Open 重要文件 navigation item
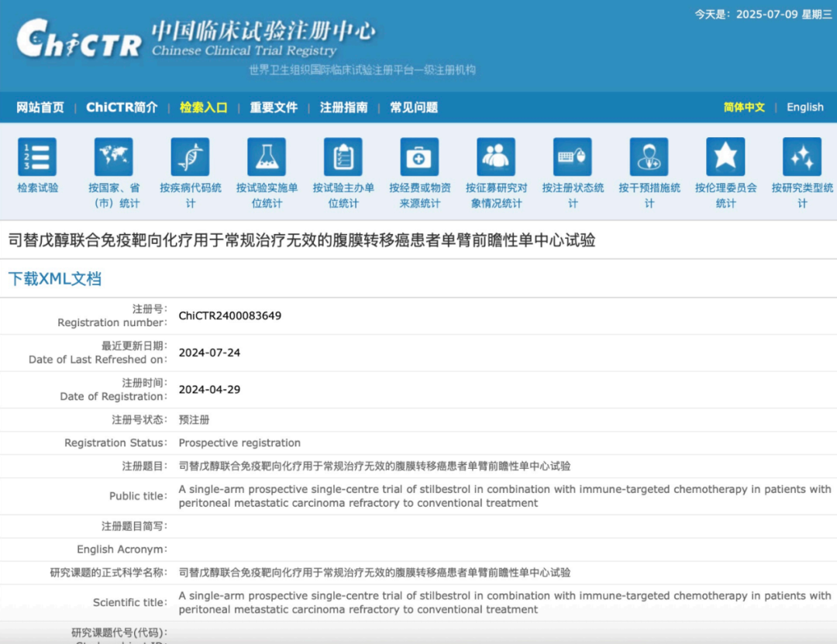Viewport: 837px width, 644px height. 274,108
